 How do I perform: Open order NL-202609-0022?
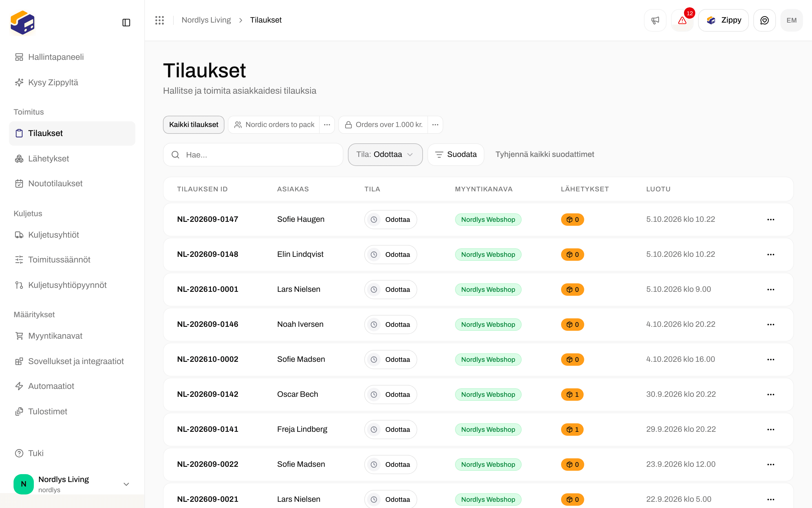tap(207, 464)
